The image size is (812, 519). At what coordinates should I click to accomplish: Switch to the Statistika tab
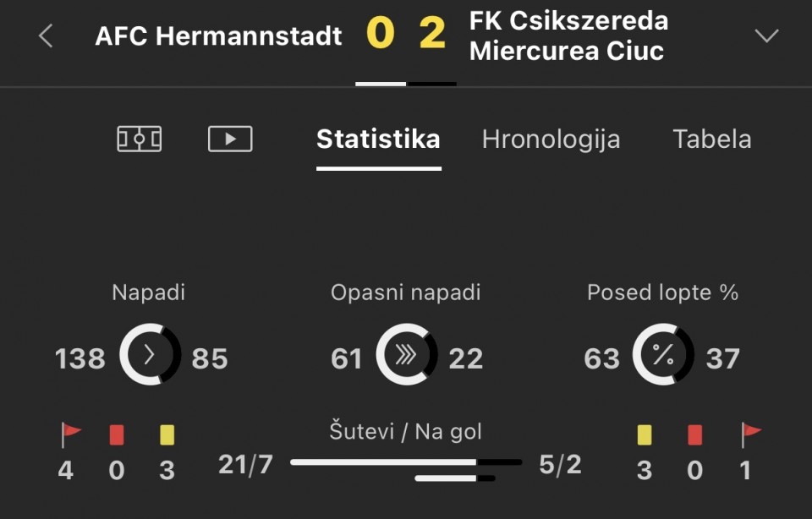point(378,139)
